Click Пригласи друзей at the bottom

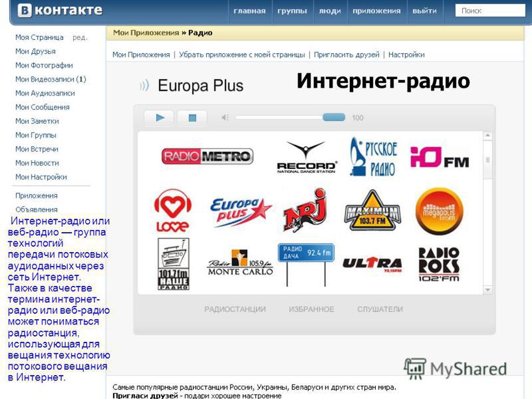point(145,395)
